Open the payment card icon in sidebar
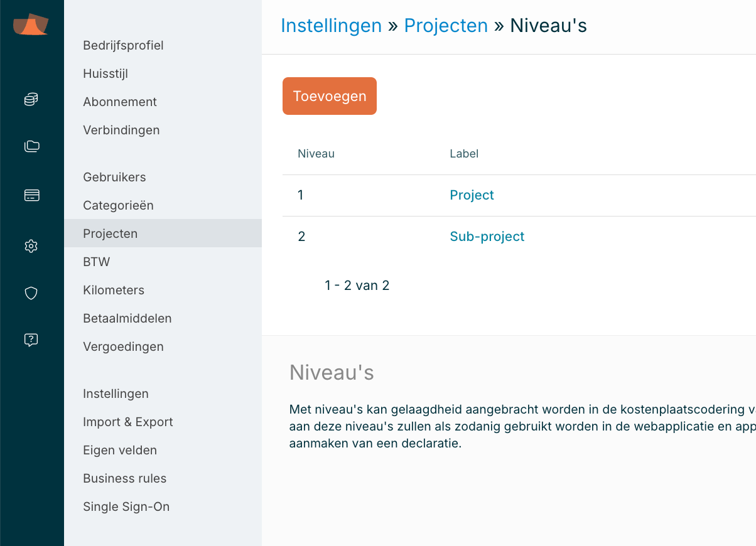This screenshot has width=756, height=546. pyautogui.click(x=31, y=196)
